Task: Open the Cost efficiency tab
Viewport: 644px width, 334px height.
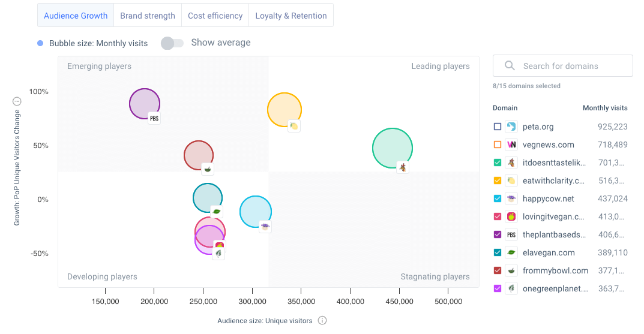Action: click(215, 16)
